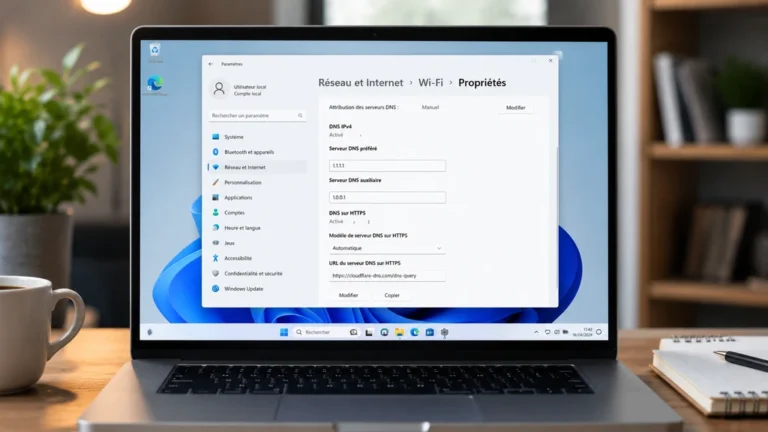Click the "Propriétés" page title
Viewport: 768px width, 432px height.
pyautogui.click(x=482, y=83)
